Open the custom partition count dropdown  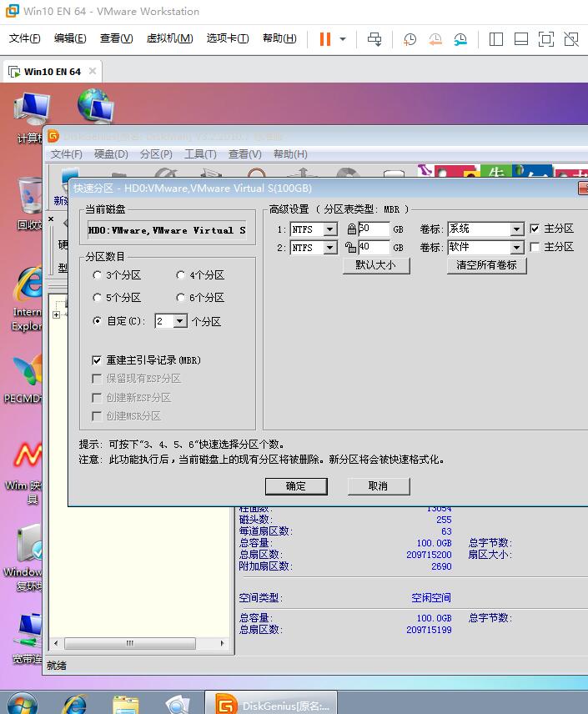180,321
